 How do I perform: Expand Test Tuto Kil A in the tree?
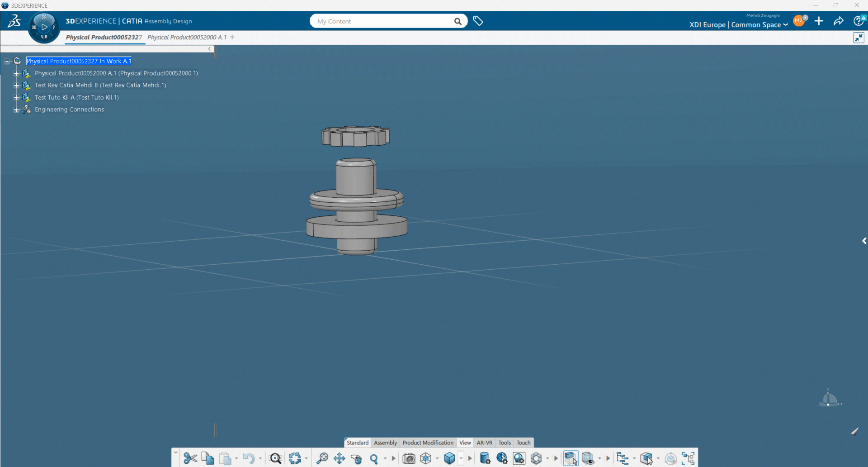[x=16, y=97]
